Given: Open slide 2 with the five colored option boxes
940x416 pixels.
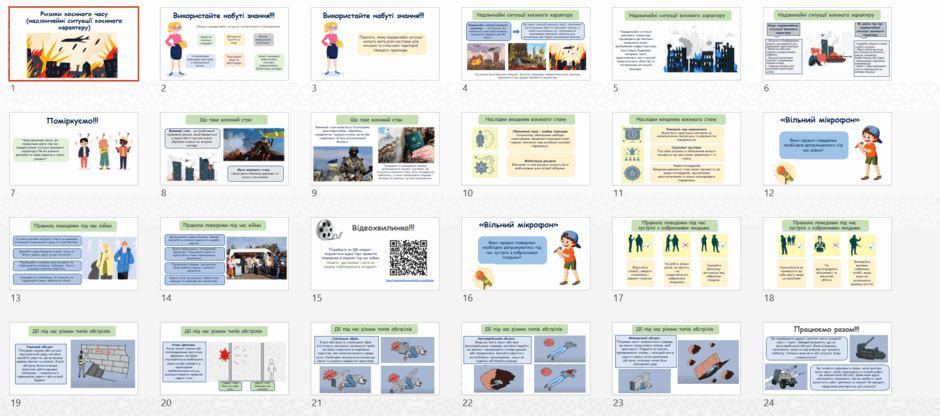Looking at the screenshot, I should point(224,44).
